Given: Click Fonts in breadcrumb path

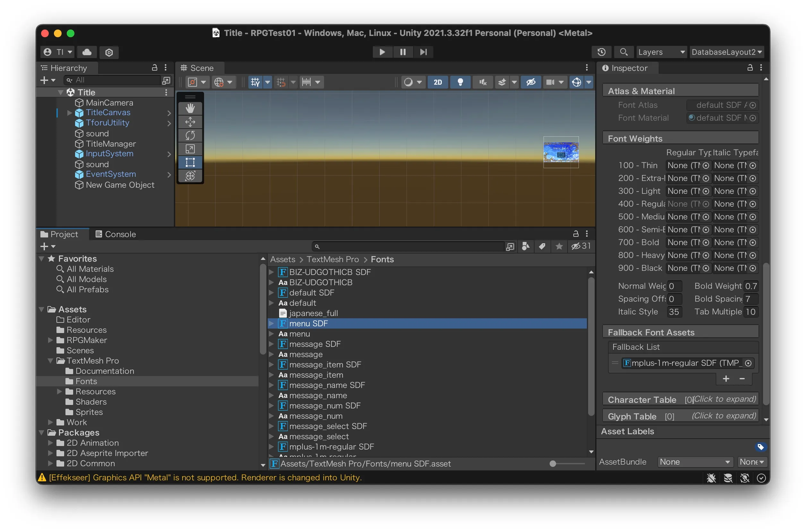Looking at the screenshot, I should pos(382,259).
